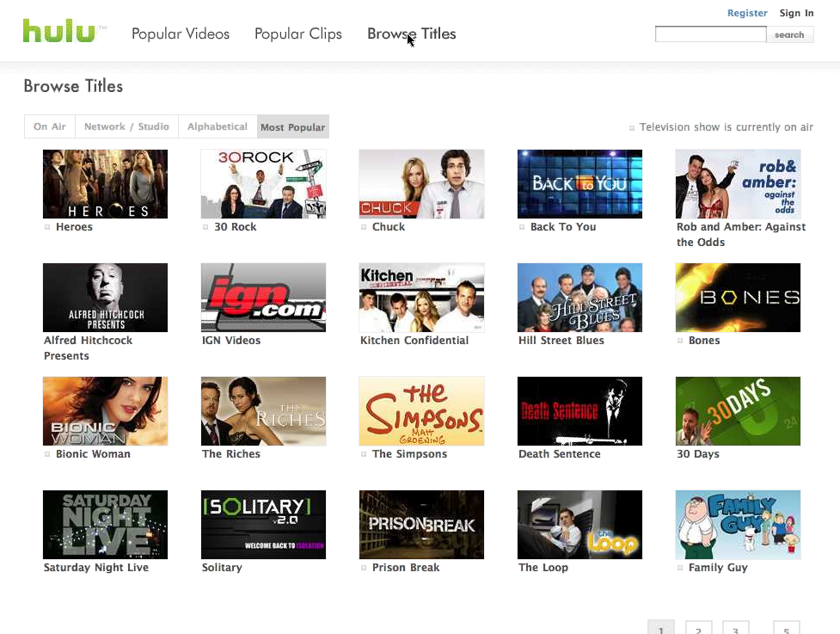The height and width of the screenshot is (634, 840).
Task: Open the Alfred Hitchcock Presents thumbnail
Action: [x=105, y=298]
